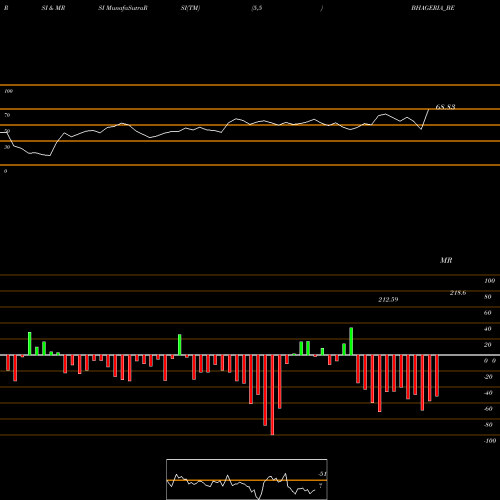This screenshot has width=500, height=500.
Task: Click the tallest green histogram bar
Action: pyautogui.click(x=351, y=341)
